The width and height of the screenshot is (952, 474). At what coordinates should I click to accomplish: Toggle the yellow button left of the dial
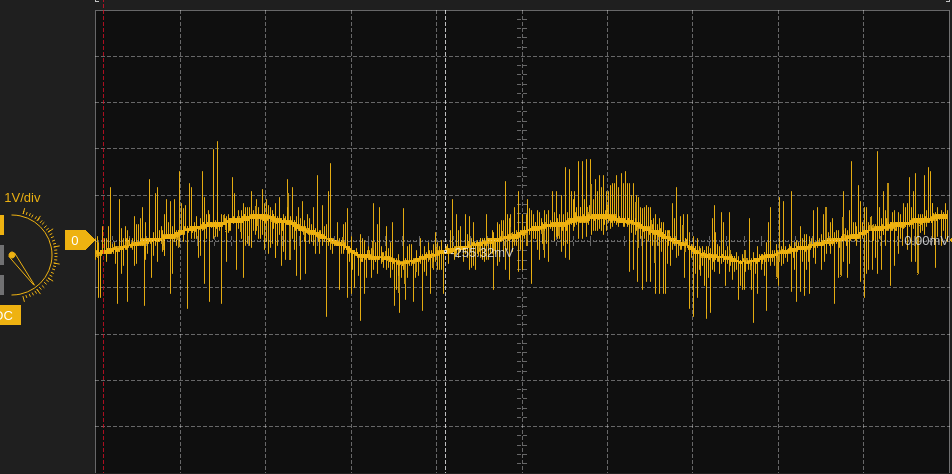tap(2, 225)
